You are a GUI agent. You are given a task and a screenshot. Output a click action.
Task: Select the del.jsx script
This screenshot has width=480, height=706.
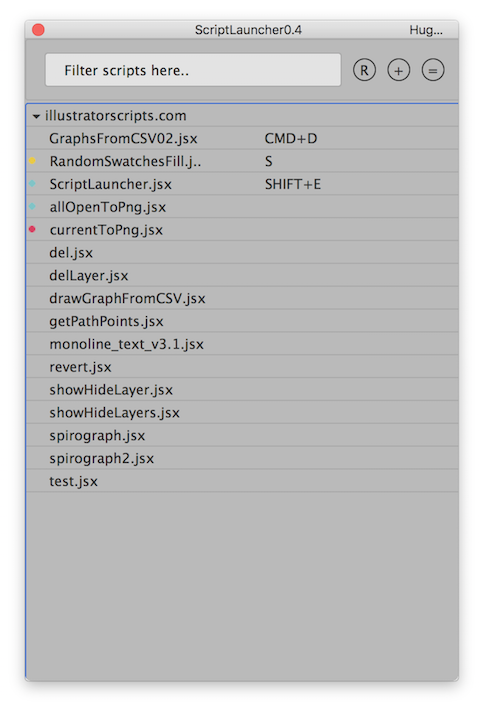pos(242,252)
